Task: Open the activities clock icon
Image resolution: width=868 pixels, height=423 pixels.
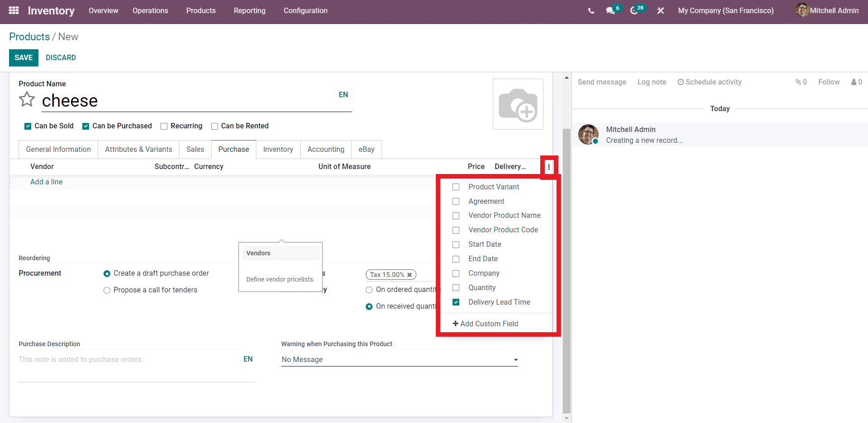Action: point(634,10)
